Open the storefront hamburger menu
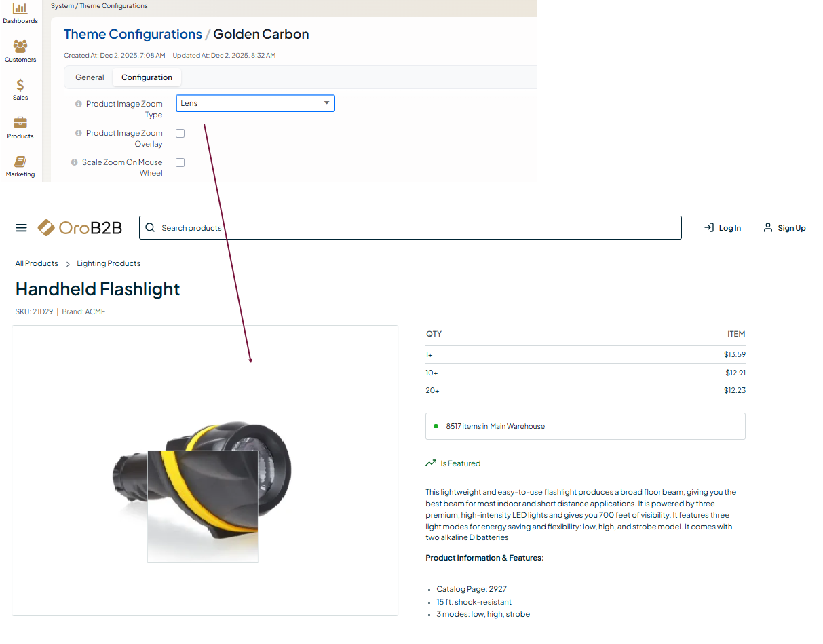 tap(22, 228)
